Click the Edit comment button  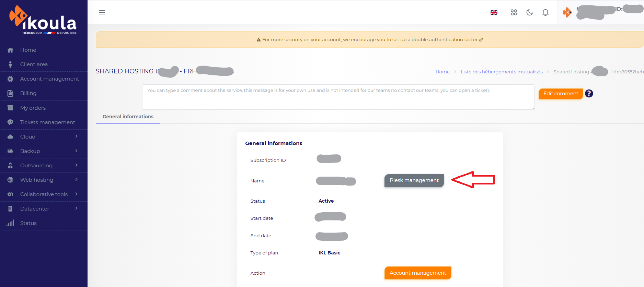tap(561, 94)
